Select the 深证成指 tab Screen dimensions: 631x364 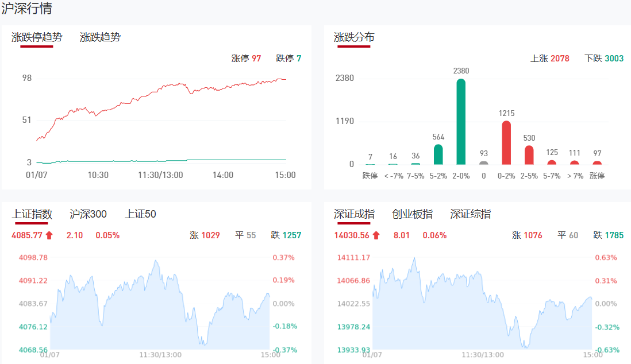coord(354,214)
